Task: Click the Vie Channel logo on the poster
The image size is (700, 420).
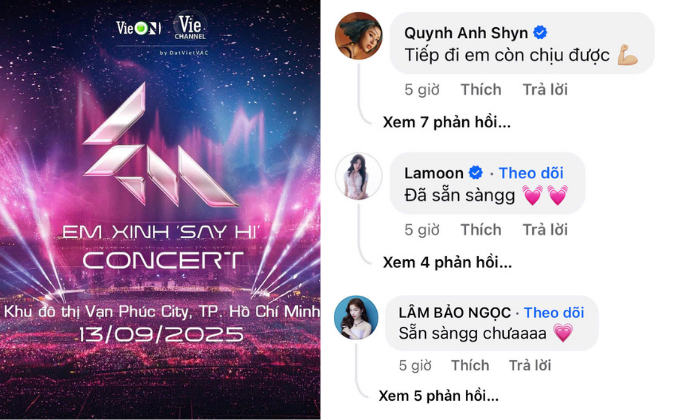Action: 190,26
